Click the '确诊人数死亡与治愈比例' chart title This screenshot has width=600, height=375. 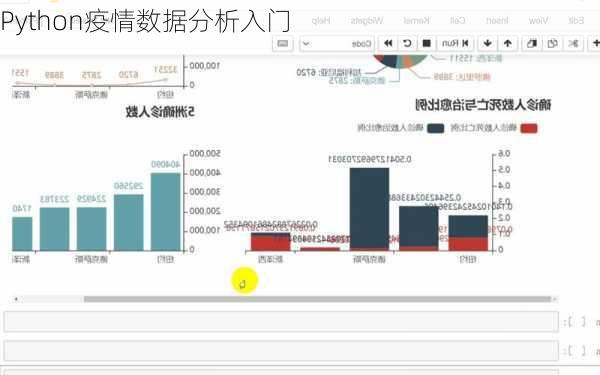click(x=483, y=105)
